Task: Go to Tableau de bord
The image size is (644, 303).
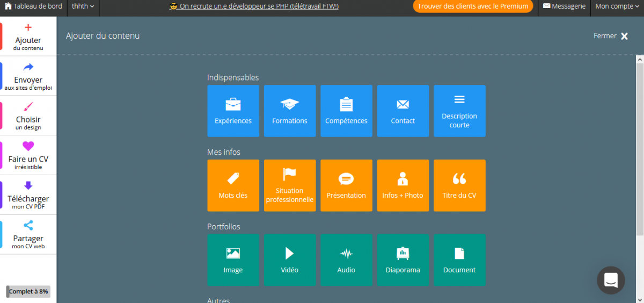Action: 33,6
